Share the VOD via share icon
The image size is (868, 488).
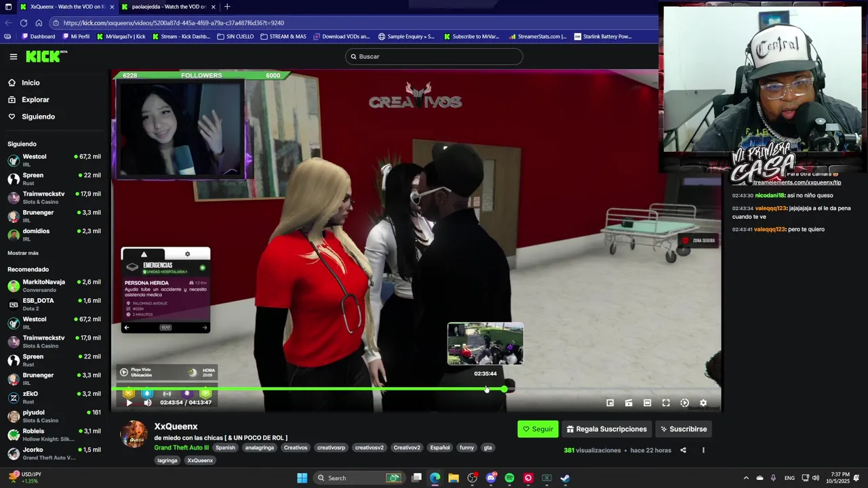(x=683, y=450)
